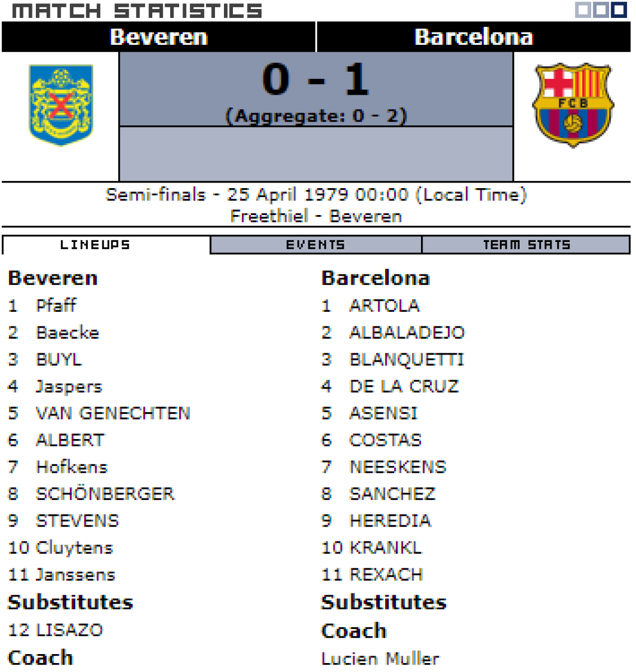The width and height of the screenshot is (636, 672).
Task: Click the Freethiel - Beveren venue text
Action: 316,216
